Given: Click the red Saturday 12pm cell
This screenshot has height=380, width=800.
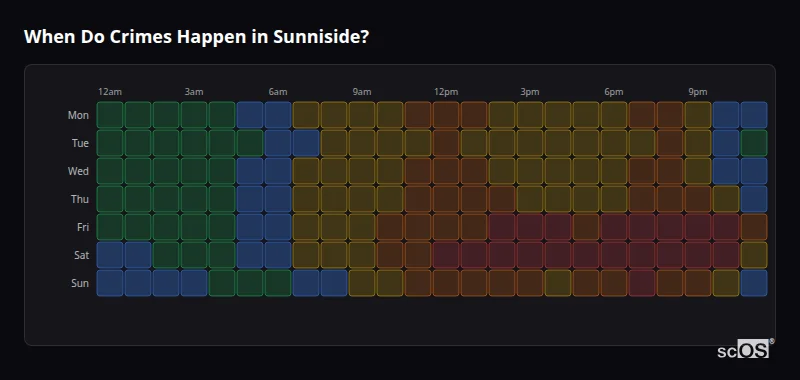Looking at the screenshot, I should tap(446, 255).
